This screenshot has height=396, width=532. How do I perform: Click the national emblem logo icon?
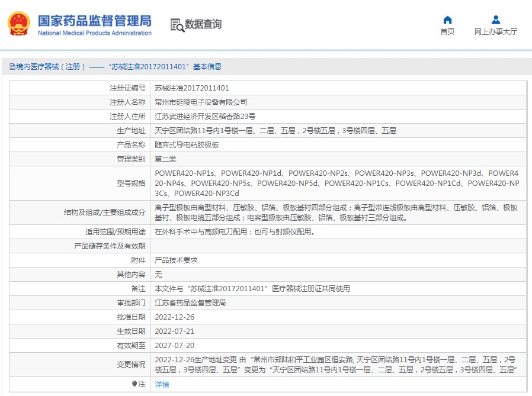click(x=19, y=24)
